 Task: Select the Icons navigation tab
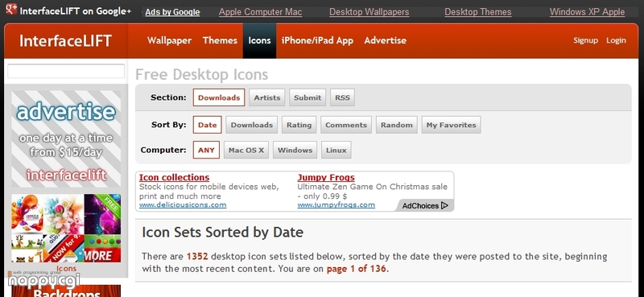pyautogui.click(x=259, y=41)
